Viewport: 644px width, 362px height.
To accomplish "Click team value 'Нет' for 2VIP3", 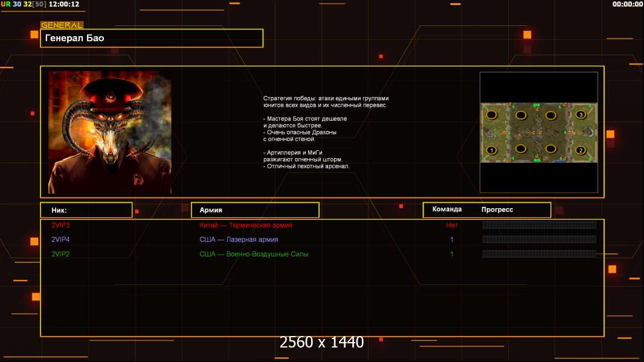I will (x=452, y=225).
